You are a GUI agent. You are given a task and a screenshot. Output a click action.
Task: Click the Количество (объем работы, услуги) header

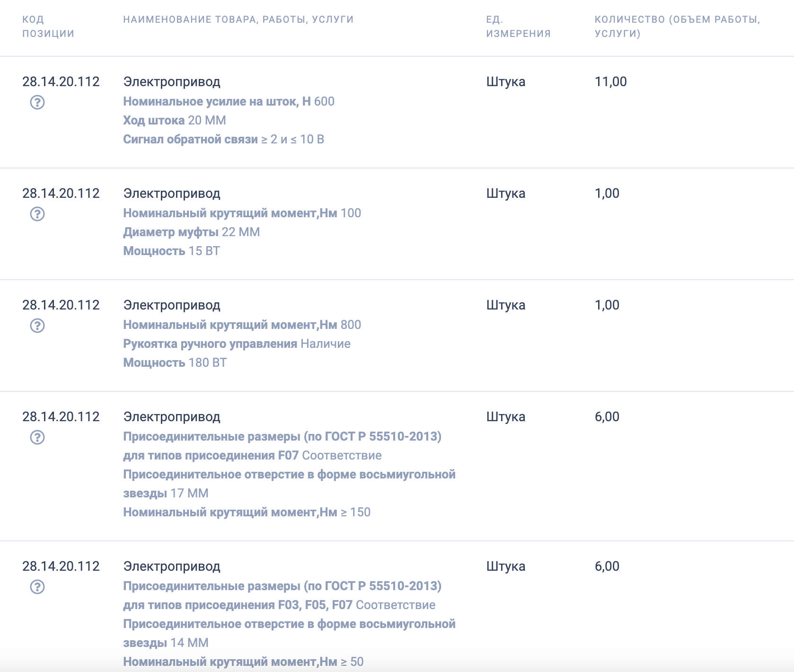677,27
